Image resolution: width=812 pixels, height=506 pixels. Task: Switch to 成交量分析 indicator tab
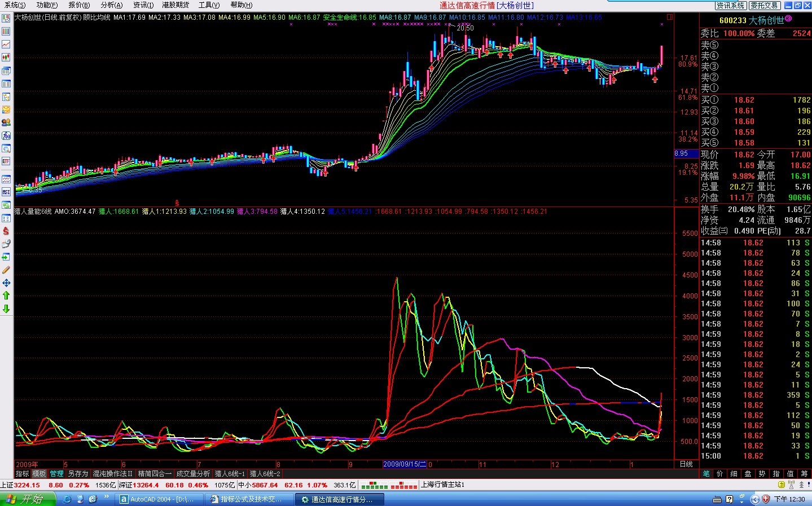click(193, 474)
